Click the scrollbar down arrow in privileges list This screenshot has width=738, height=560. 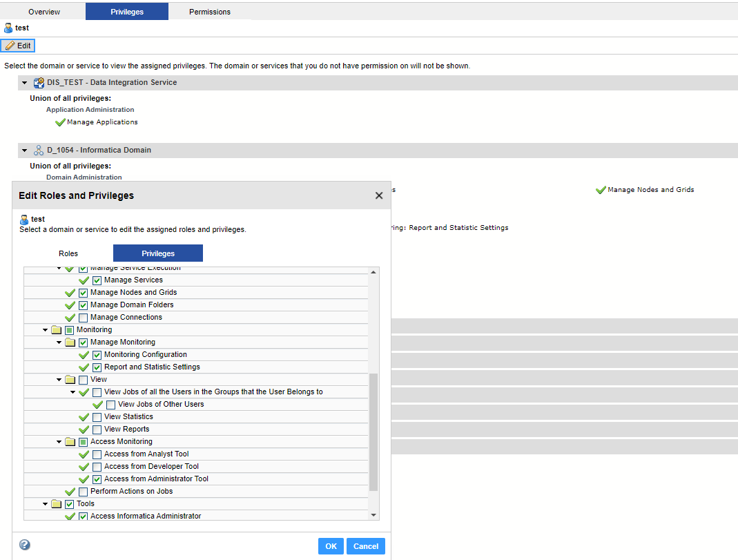click(373, 515)
